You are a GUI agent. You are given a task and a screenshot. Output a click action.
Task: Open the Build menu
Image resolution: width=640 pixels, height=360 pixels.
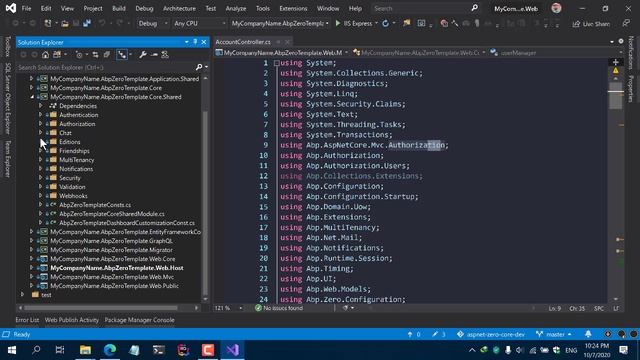(119, 8)
